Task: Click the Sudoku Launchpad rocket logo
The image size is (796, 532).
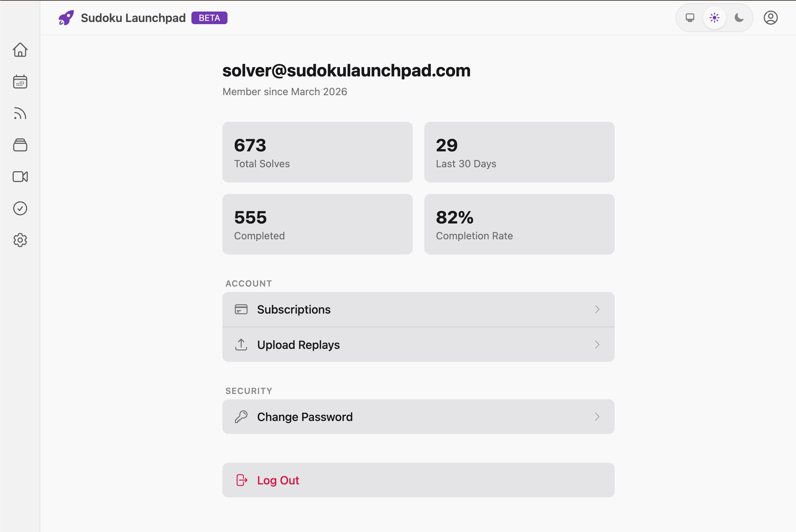Action: coord(66,17)
